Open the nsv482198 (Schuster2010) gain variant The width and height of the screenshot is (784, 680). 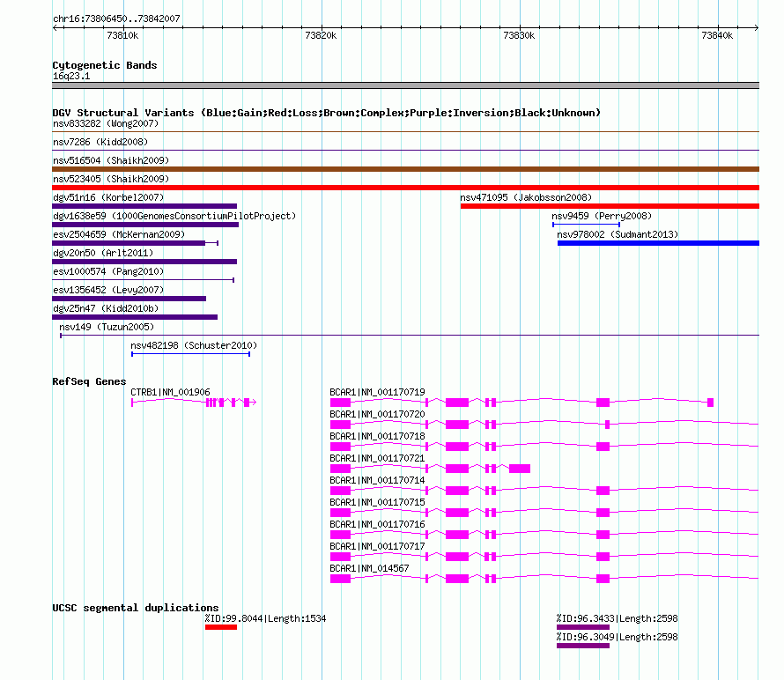point(194,345)
